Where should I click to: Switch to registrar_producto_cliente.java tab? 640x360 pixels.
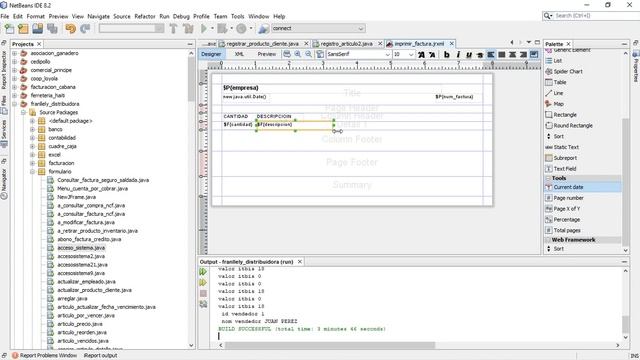(262, 44)
